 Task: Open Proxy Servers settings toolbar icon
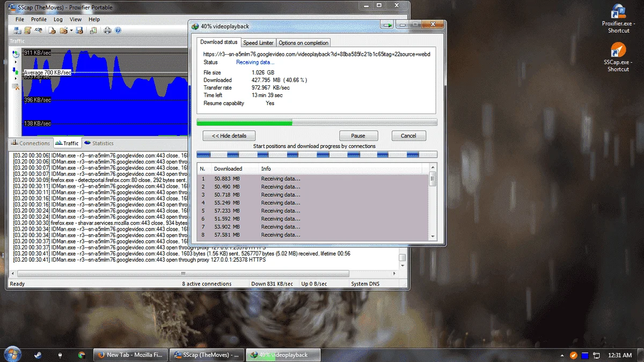coord(17,31)
